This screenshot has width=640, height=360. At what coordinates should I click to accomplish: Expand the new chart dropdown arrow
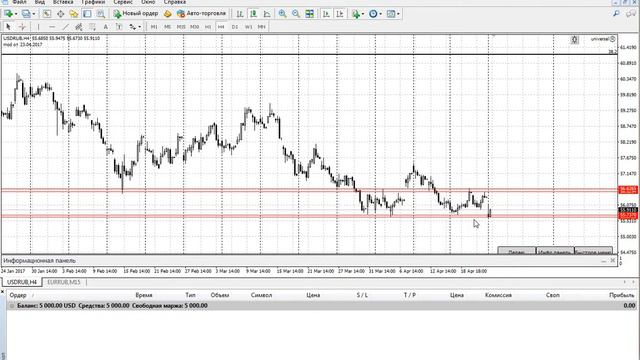(x=16, y=14)
